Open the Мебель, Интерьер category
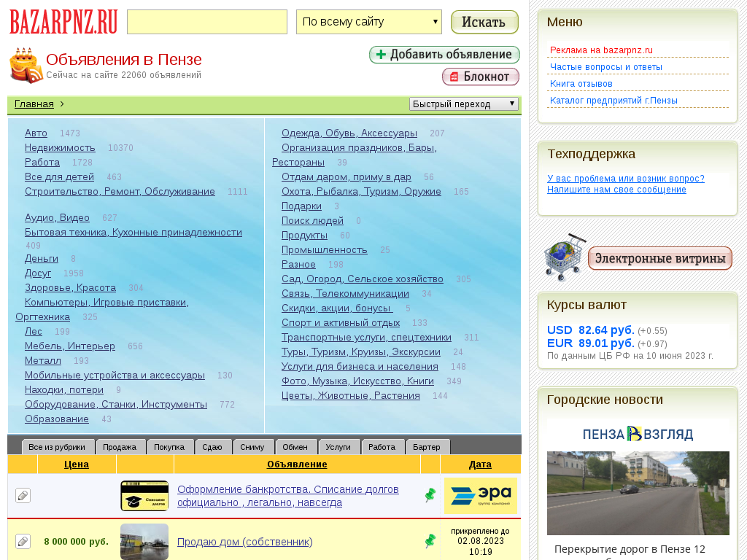Viewport: 747px width, 560px height. pyautogui.click(x=70, y=346)
